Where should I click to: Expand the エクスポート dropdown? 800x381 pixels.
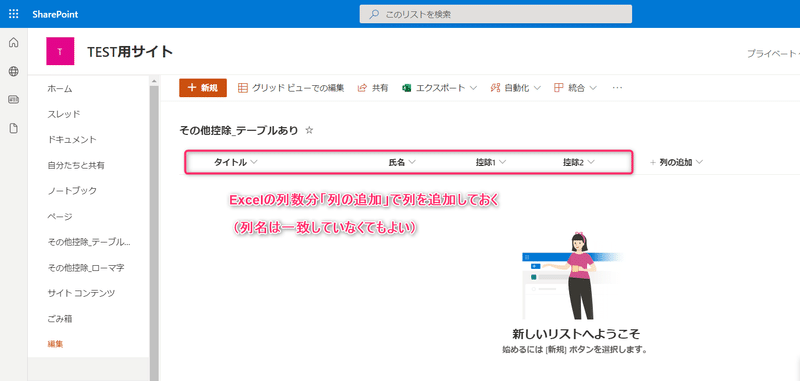coord(439,88)
